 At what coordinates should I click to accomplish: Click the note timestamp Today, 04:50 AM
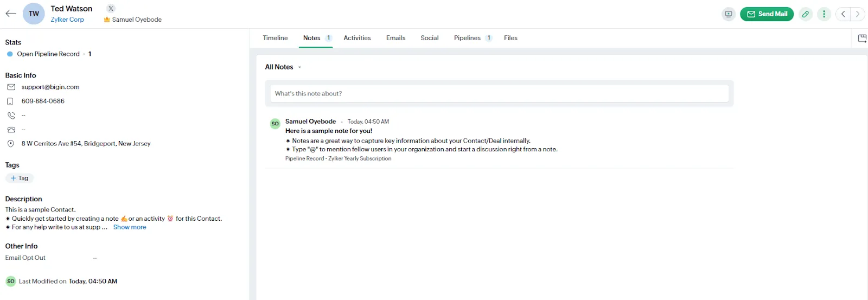[x=368, y=122]
